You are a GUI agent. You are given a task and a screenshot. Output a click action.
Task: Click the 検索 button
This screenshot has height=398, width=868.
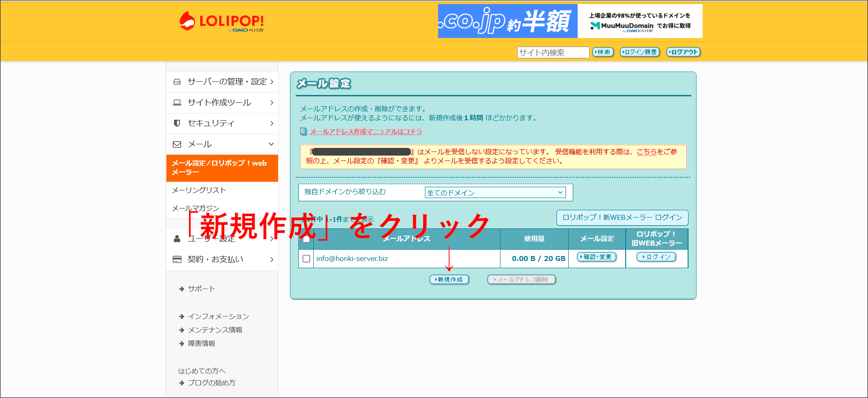click(x=603, y=52)
